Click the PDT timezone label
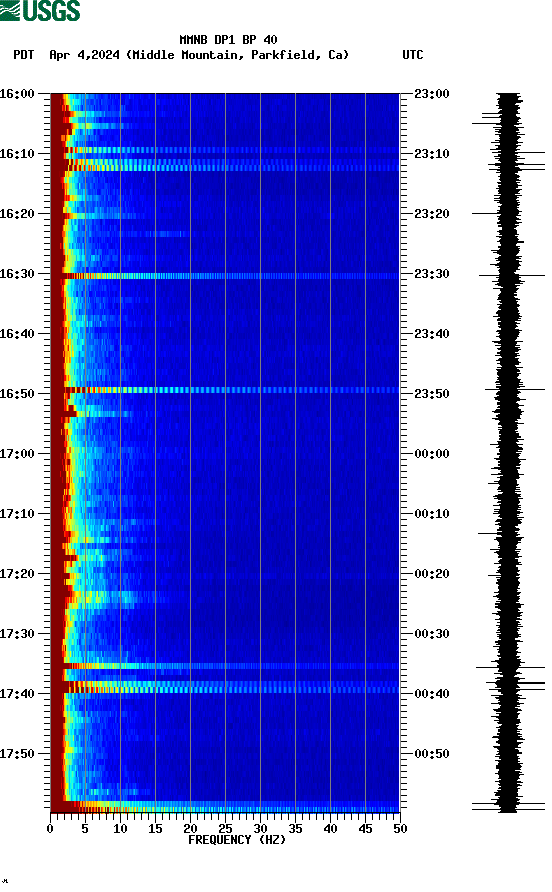 click(x=24, y=55)
